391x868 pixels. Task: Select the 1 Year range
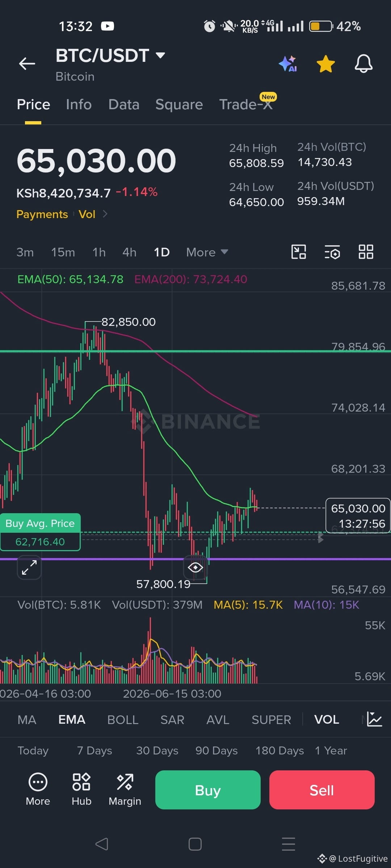pos(331,751)
